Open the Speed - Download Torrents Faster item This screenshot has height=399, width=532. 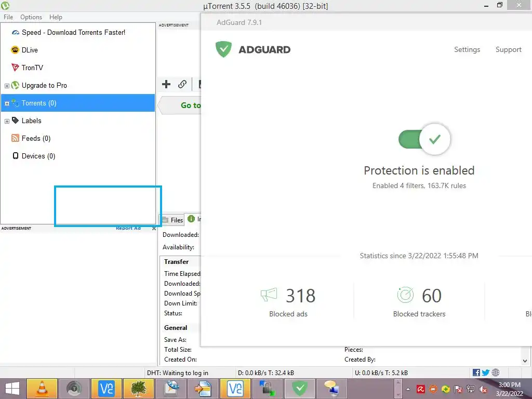point(74,33)
